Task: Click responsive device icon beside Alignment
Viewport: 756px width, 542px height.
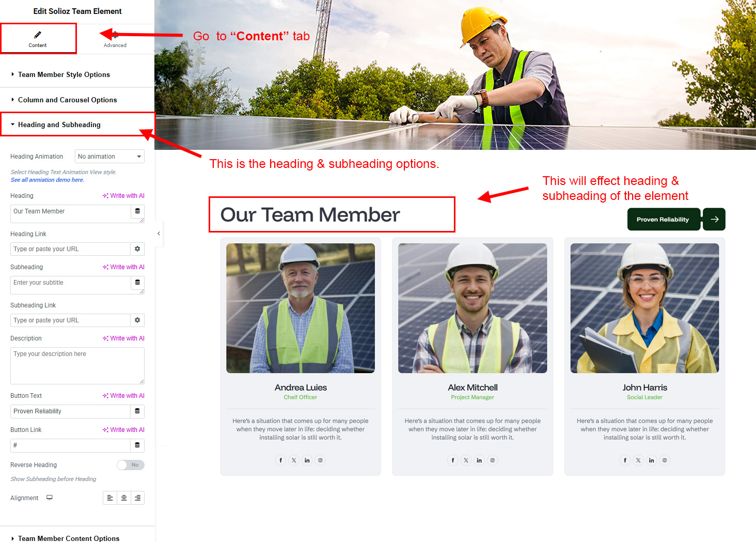Action: [50, 498]
